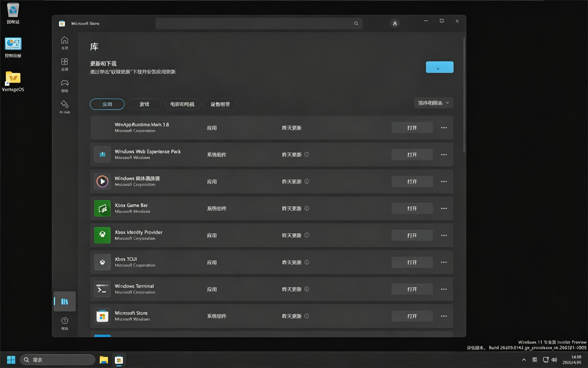Show update info for Xbox Game Bar
Image resolution: width=588 pixels, height=368 pixels.
[307, 208]
